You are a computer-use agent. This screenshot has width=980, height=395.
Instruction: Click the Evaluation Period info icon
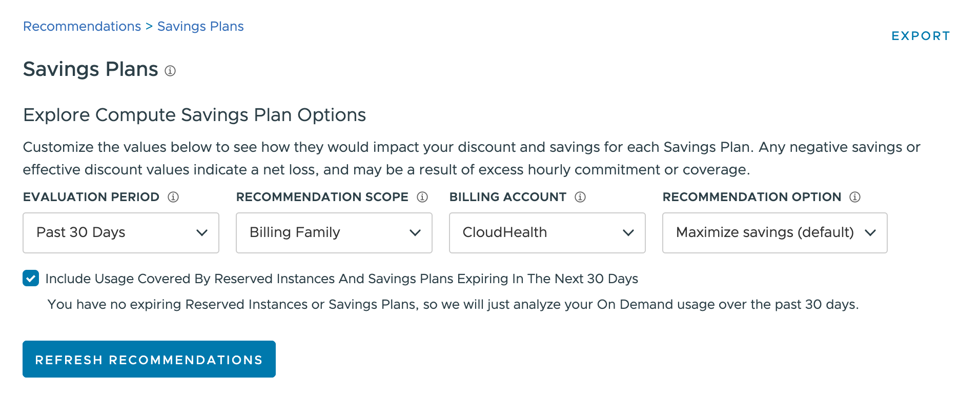point(173,197)
